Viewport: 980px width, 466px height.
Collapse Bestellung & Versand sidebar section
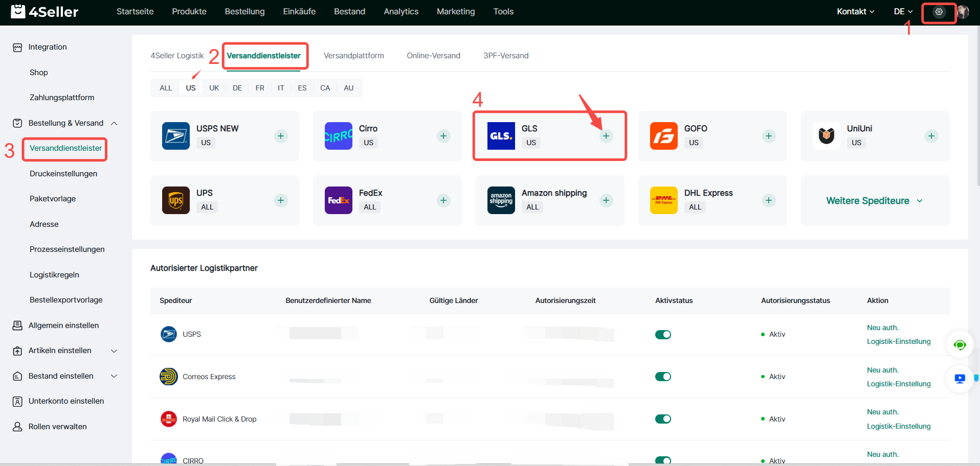click(x=114, y=123)
